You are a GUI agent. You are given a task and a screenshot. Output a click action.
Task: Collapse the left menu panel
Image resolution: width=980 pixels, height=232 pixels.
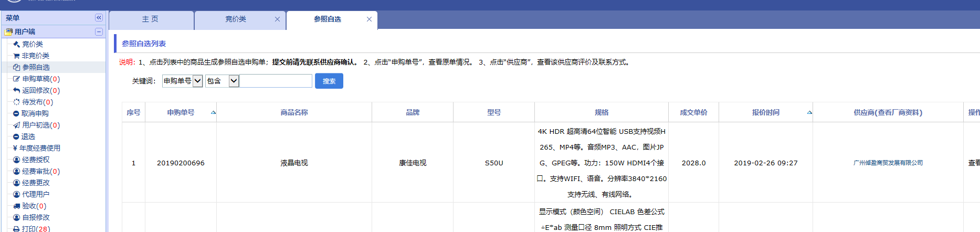[x=99, y=18]
